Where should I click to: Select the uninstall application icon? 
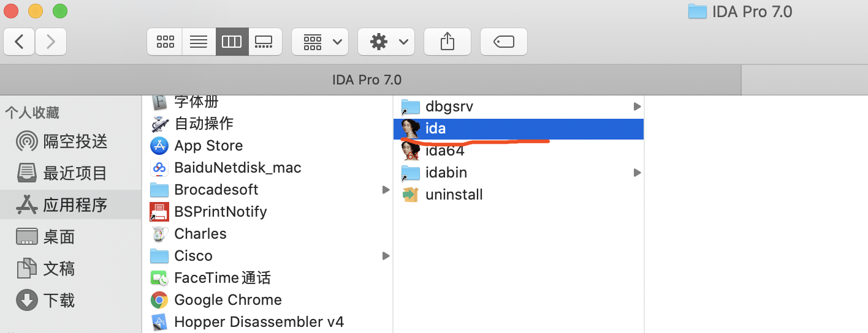click(409, 195)
